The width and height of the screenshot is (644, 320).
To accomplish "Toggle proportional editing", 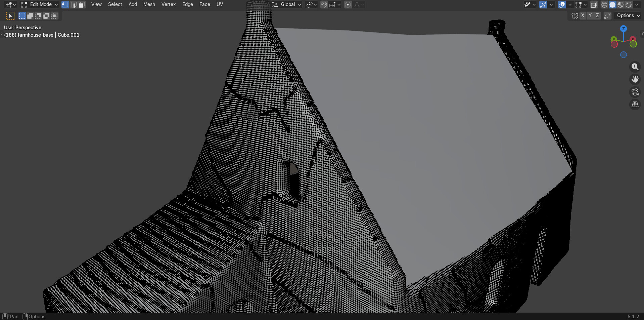I will (x=348, y=5).
